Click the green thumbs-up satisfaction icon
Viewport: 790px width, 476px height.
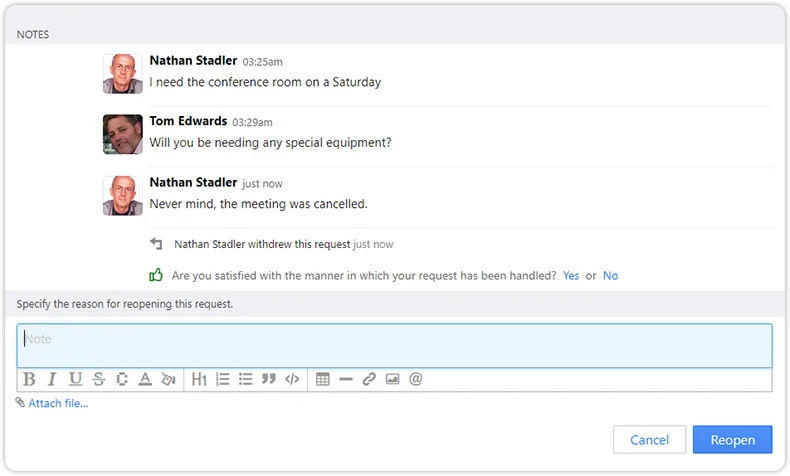pyautogui.click(x=156, y=275)
